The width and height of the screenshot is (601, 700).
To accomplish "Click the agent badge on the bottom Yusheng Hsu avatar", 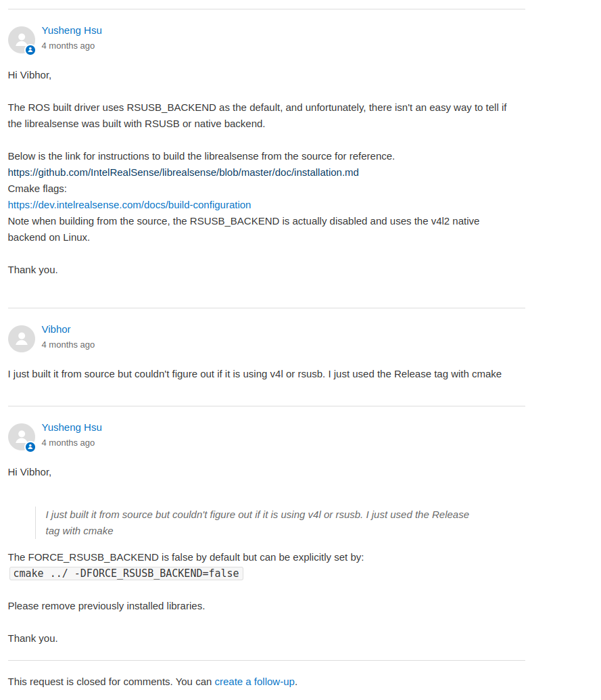I will click(x=30, y=447).
